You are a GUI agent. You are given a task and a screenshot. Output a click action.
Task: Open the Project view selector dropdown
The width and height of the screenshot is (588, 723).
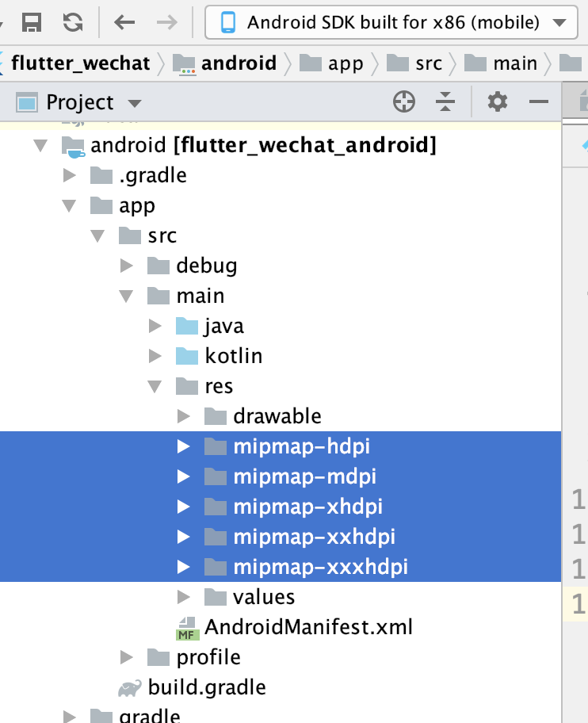point(133,102)
